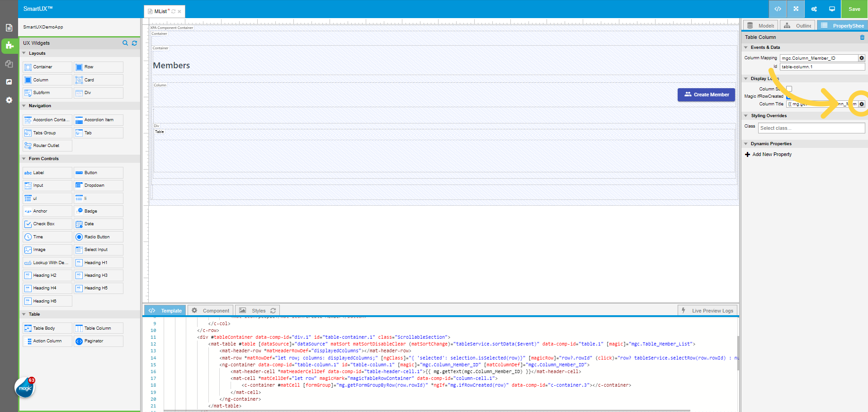
Task: Open the code view icon in top toolbar
Action: [778, 9]
